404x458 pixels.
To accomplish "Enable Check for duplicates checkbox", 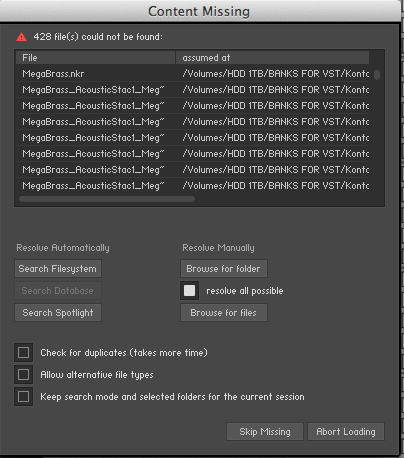I will (23, 352).
